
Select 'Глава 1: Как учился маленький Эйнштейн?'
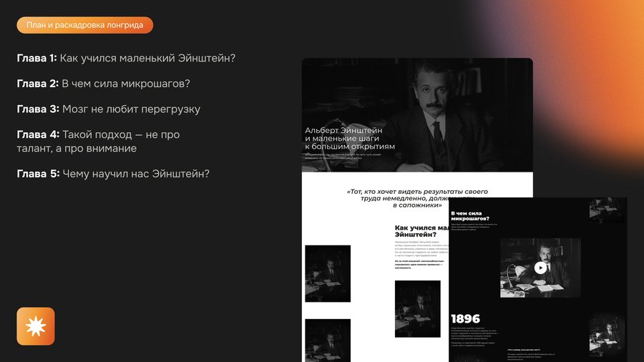click(126, 58)
